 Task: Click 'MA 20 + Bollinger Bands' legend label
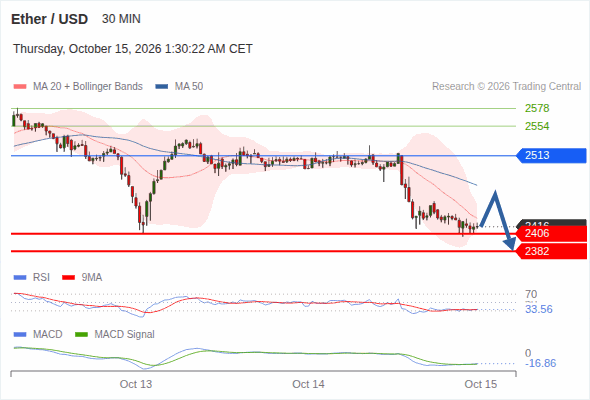[88, 87]
